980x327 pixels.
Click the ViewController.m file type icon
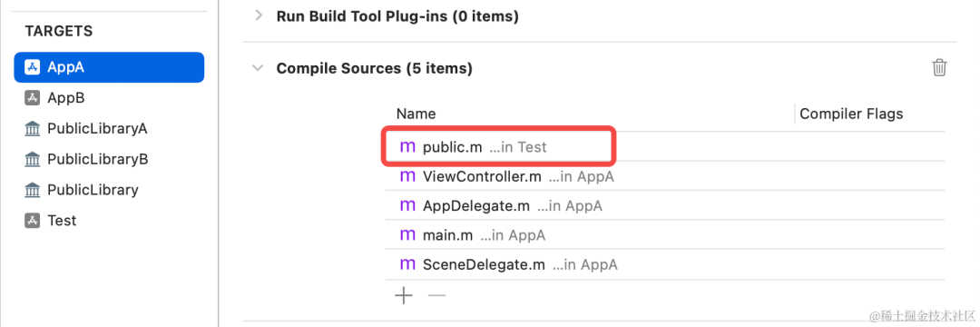[x=407, y=177]
